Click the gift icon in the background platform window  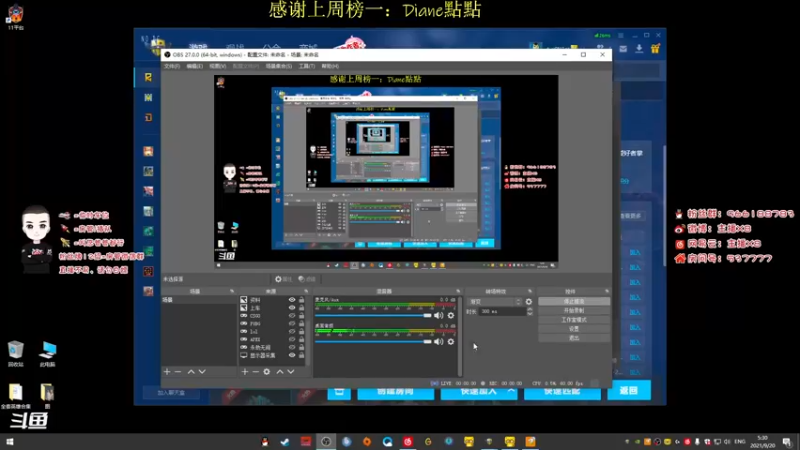[x=655, y=48]
